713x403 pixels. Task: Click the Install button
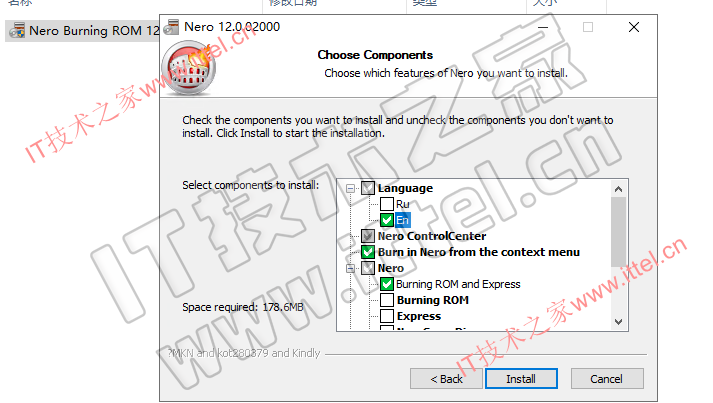coord(521,378)
